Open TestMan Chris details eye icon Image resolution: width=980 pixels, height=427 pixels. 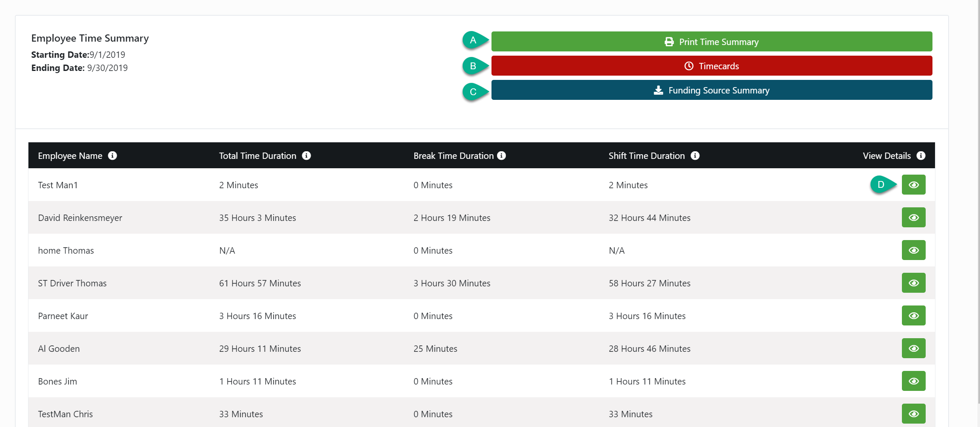click(x=913, y=414)
